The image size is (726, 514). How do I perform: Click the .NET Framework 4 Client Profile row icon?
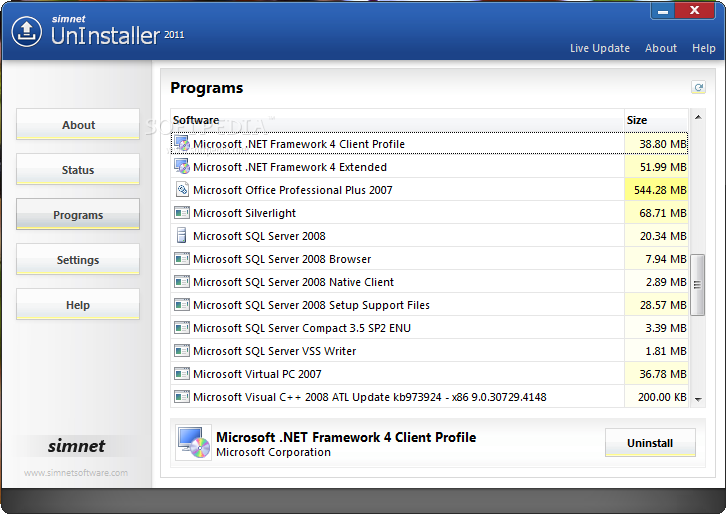(x=182, y=144)
